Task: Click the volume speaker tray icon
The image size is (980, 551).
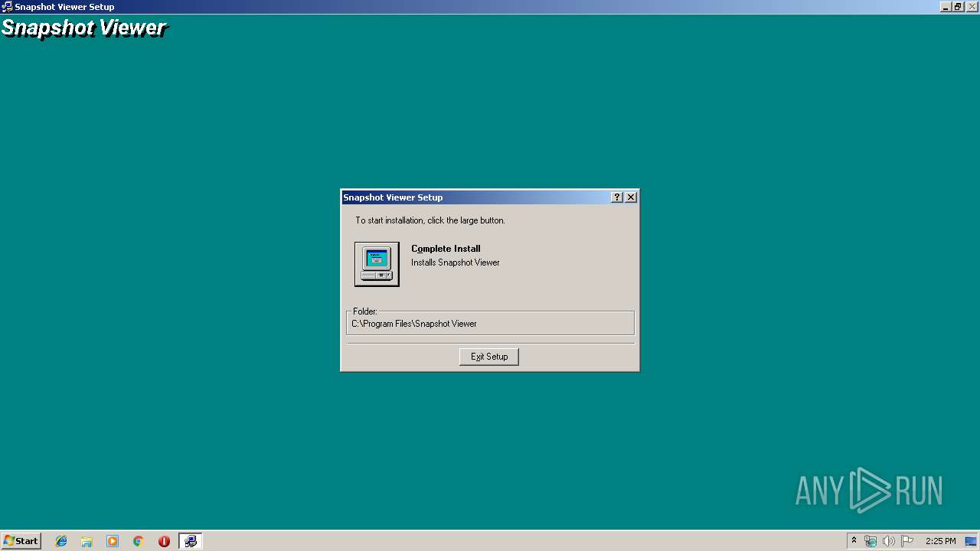Action: tap(889, 541)
